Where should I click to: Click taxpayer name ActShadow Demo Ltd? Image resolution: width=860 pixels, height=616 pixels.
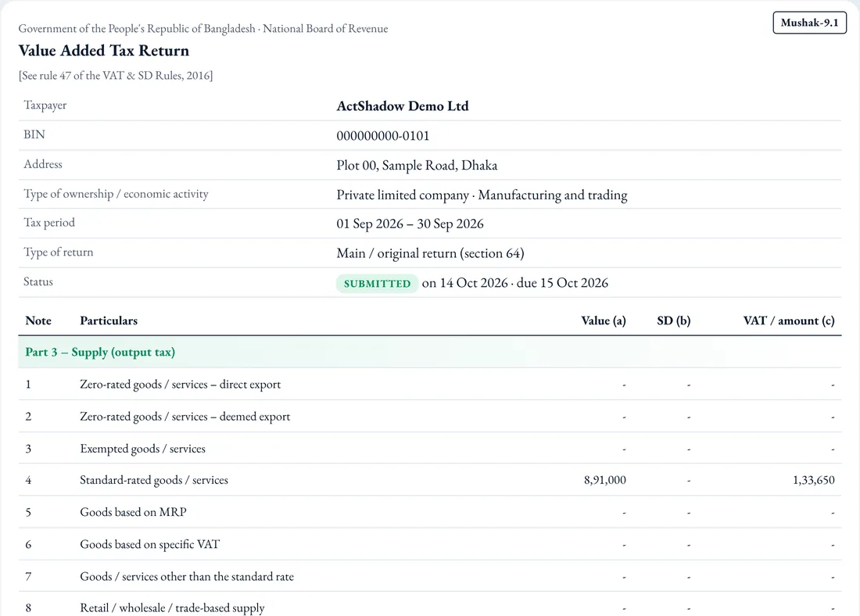[x=403, y=106]
